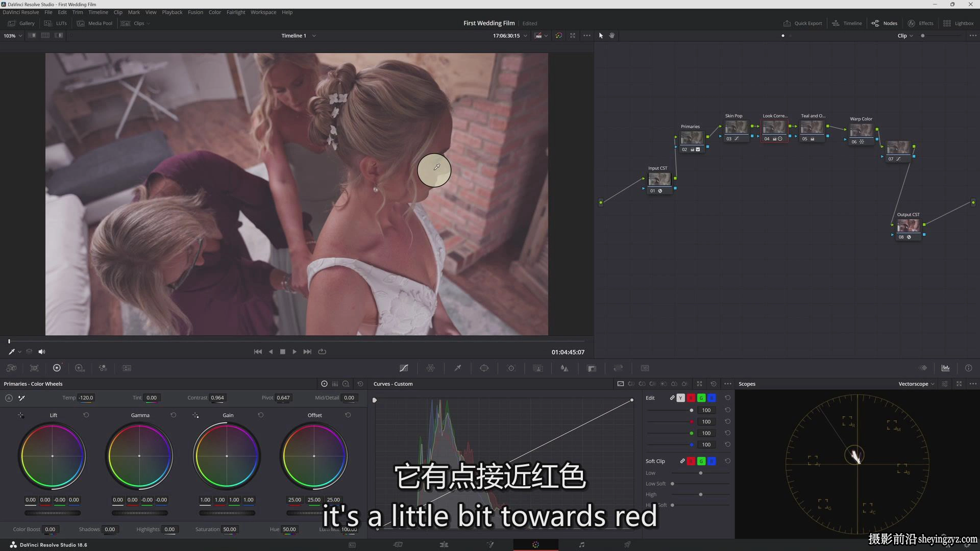Open the Power Window palette icon
The height and width of the screenshot is (551, 980).
[484, 368]
